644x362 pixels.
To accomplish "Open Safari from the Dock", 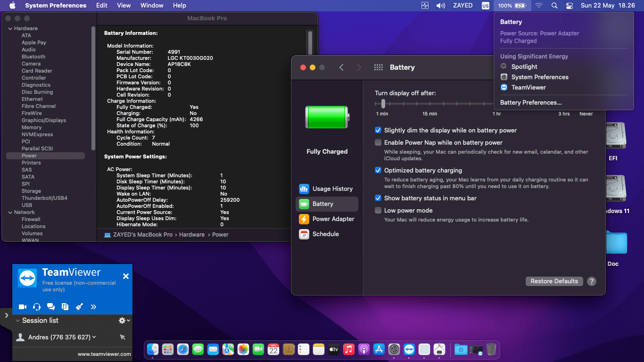I will pos(183,349).
